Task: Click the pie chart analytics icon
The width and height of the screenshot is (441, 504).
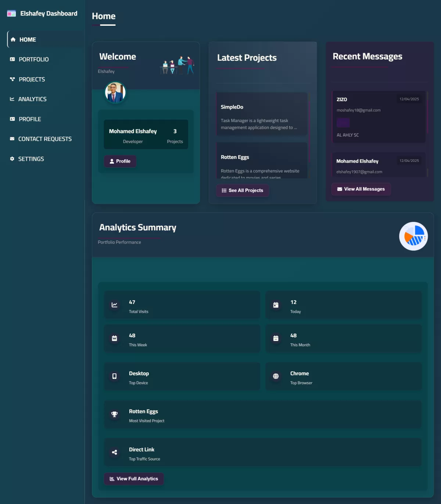Action: [413, 236]
